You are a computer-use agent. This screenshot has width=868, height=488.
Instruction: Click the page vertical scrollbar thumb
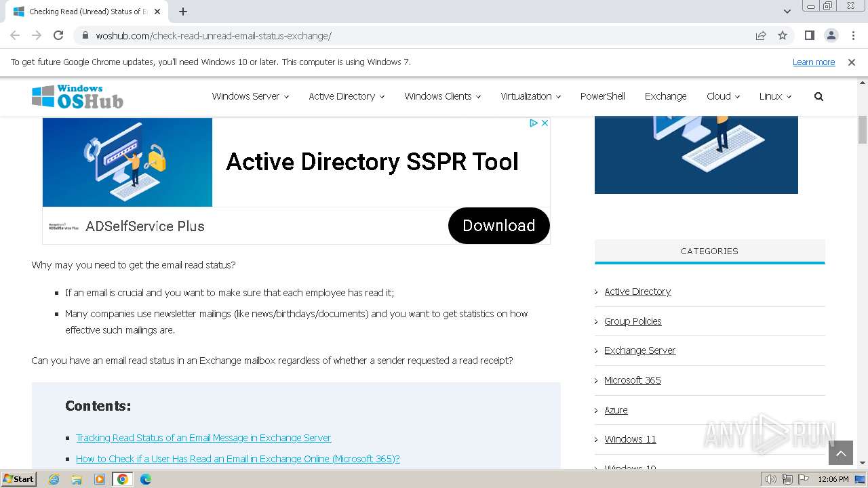tap(863, 130)
